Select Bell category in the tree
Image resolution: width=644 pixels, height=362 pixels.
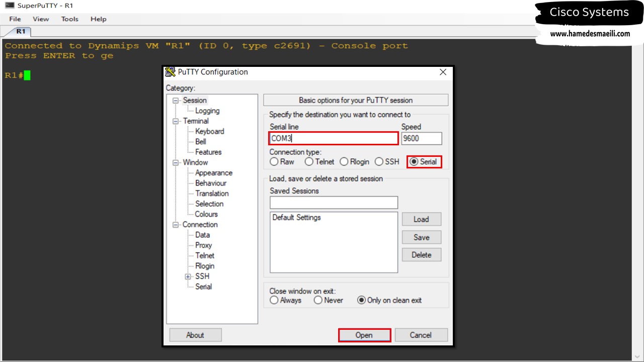[x=201, y=142]
